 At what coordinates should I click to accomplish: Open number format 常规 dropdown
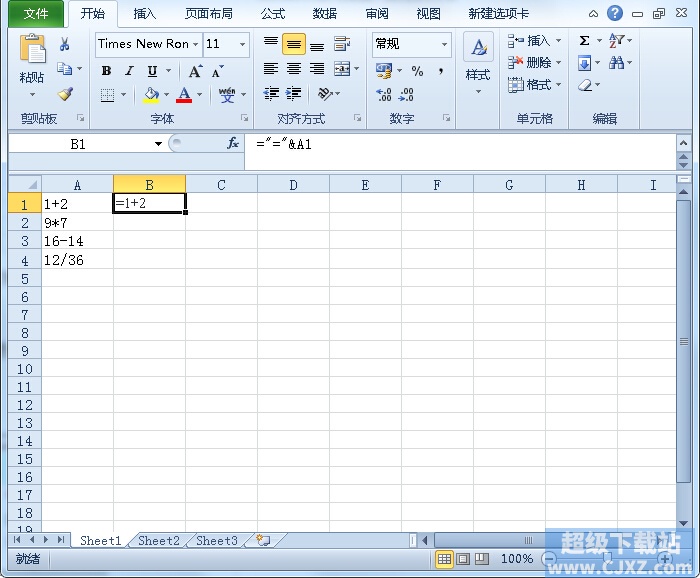click(444, 44)
